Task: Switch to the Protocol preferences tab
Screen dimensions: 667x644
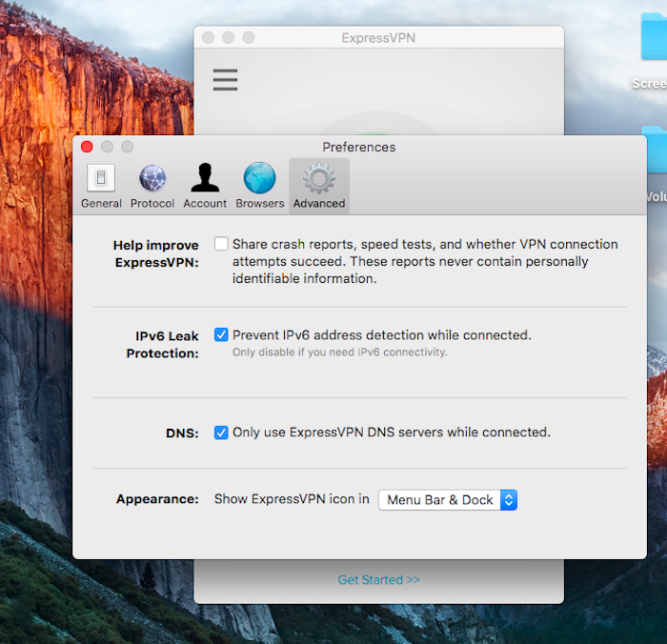Action: (152, 186)
